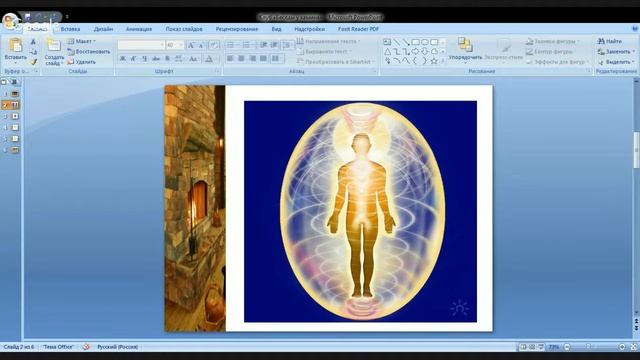Increase list indent level icon
Viewport: 640px width, 360px height.
(274, 45)
